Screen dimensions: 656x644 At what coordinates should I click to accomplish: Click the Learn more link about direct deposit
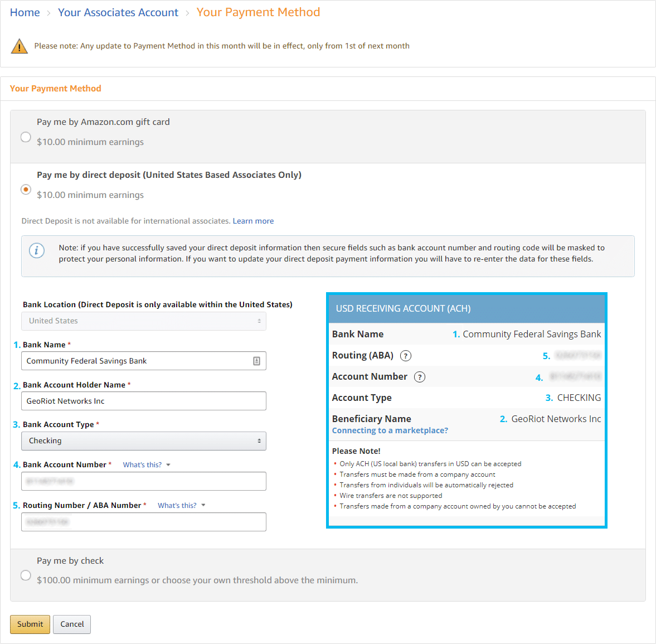pos(253,221)
